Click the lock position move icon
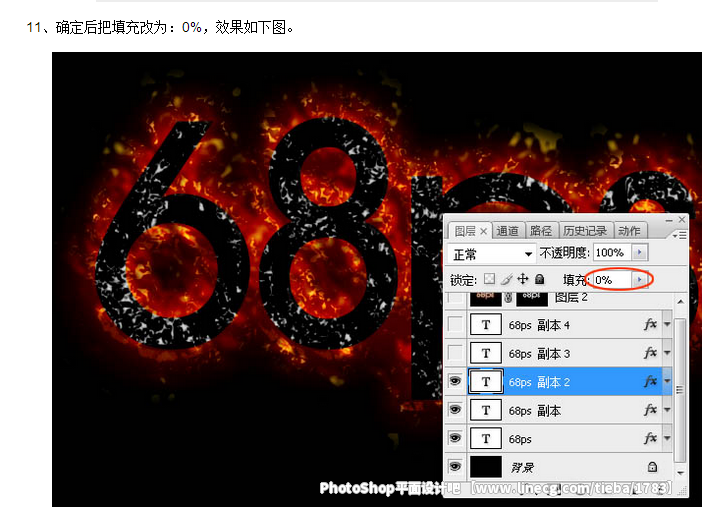 (523, 280)
